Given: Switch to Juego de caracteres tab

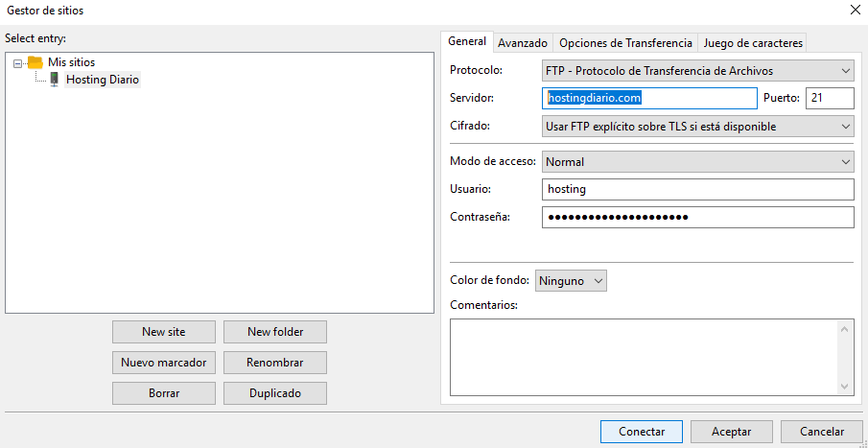Looking at the screenshot, I should coord(753,42).
